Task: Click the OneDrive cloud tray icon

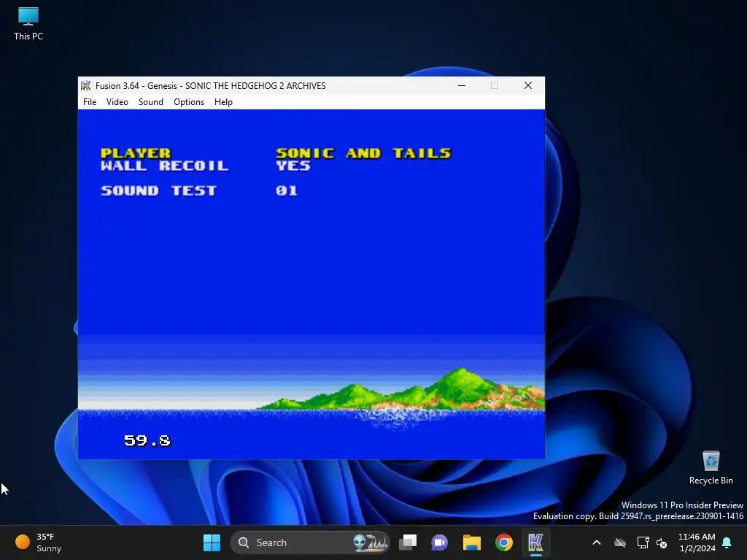Action: (x=620, y=542)
